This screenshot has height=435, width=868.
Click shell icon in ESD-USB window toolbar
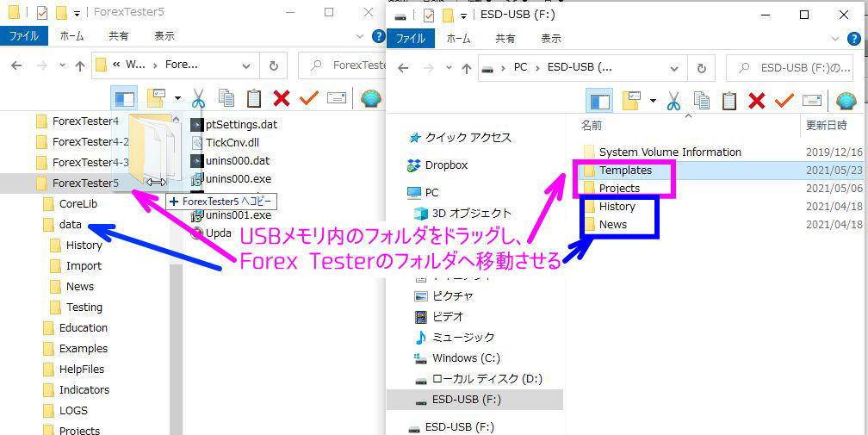tap(846, 101)
